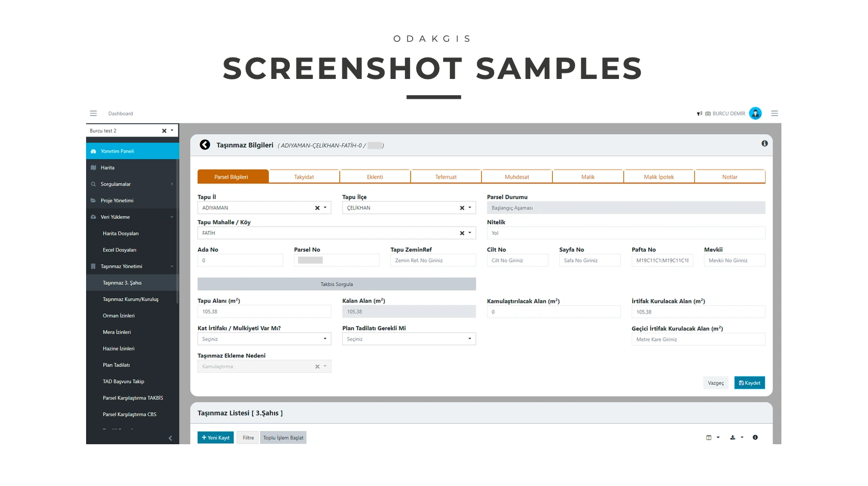Switch to the Takyidat tab
The image size is (868, 486).
[304, 177]
